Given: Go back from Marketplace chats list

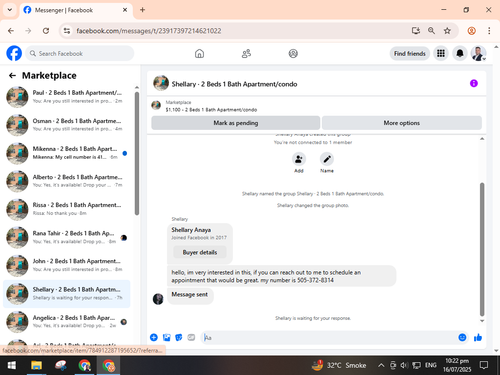Looking at the screenshot, I should tap(12, 76).
